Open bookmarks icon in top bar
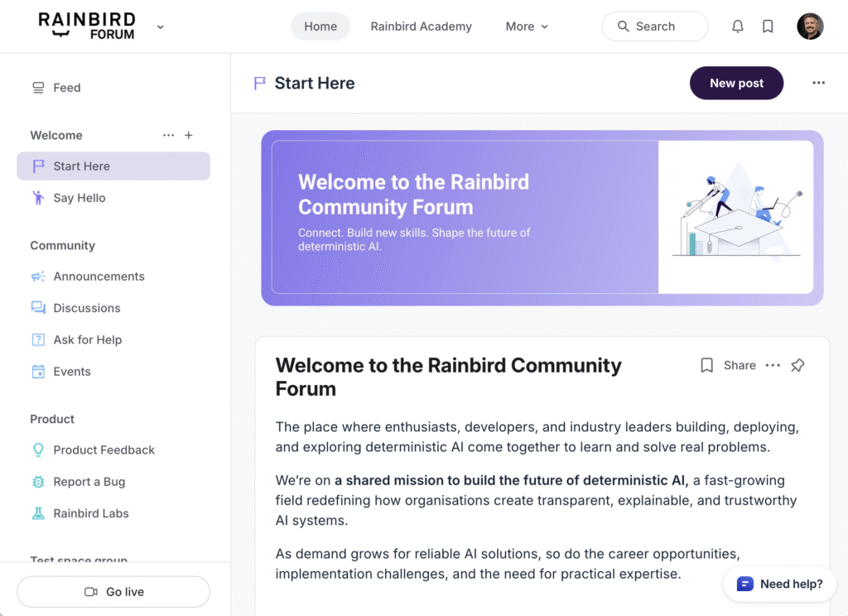 (768, 26)
